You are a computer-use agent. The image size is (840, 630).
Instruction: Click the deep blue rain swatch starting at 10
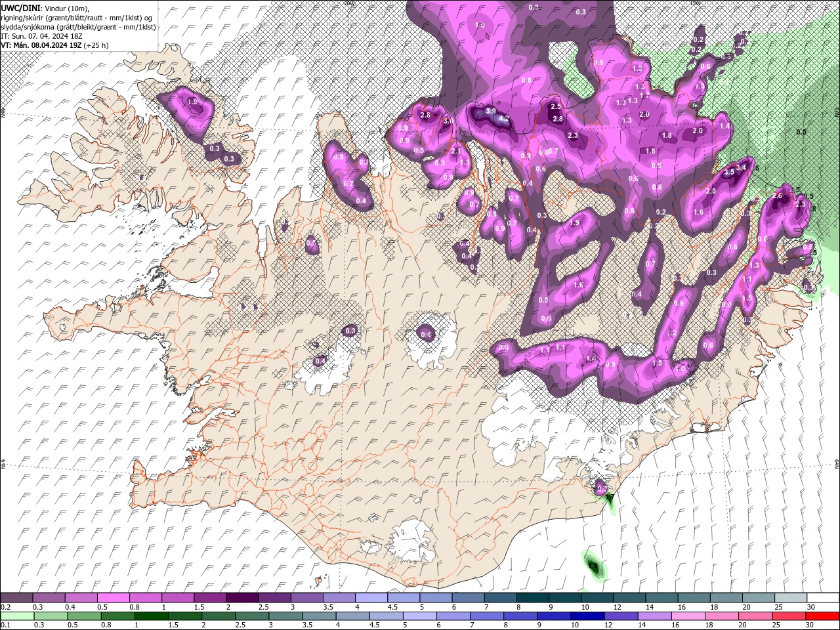click(587, 616)
